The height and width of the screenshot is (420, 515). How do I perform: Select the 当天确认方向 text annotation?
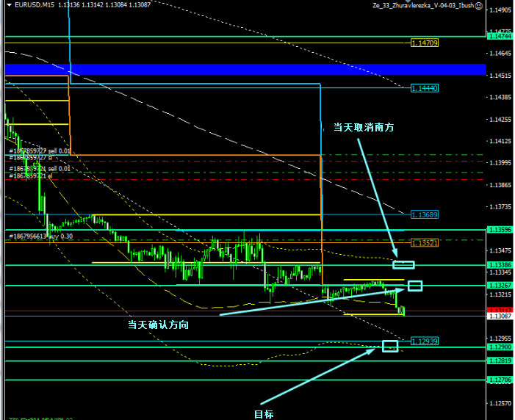point(158,324)
